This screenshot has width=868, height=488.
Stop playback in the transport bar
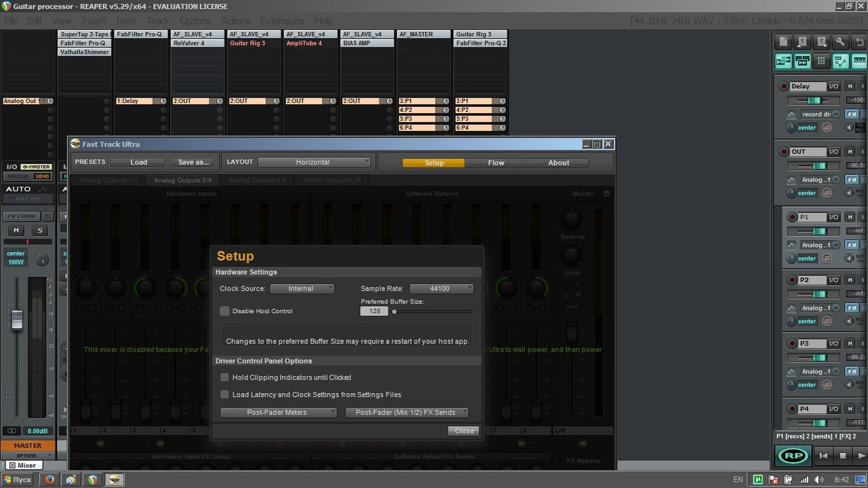[x=843, y=456]
